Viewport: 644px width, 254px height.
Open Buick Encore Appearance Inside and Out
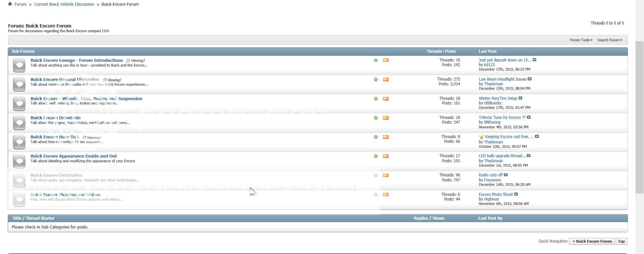pos(73,156)
